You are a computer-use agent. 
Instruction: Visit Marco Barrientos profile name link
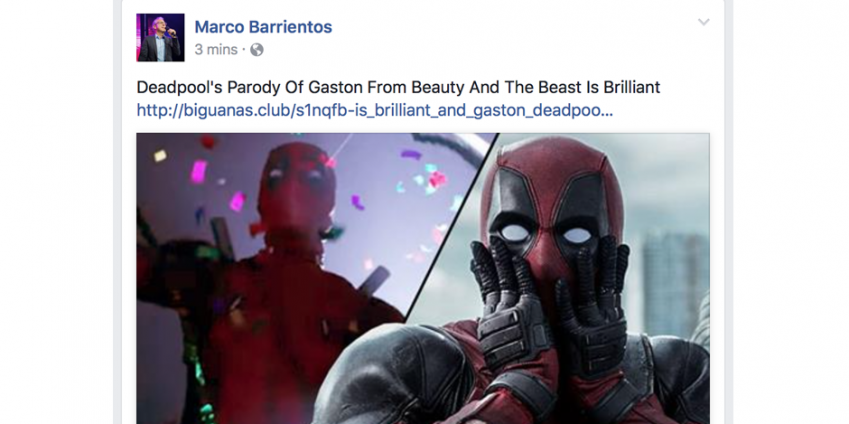click(x=263, y=27)
